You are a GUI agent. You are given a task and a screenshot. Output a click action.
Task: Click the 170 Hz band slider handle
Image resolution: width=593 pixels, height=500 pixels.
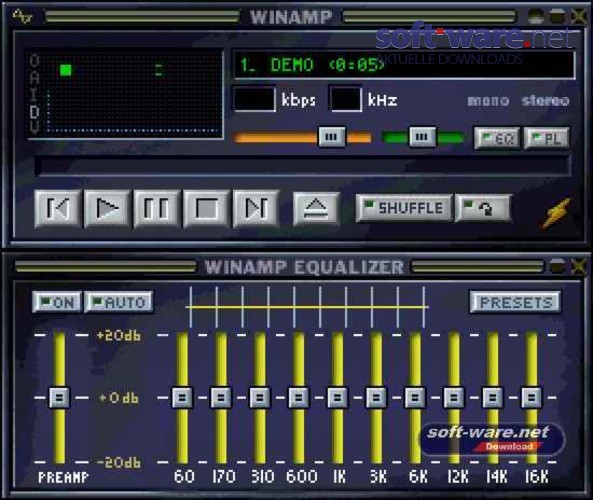221,397
